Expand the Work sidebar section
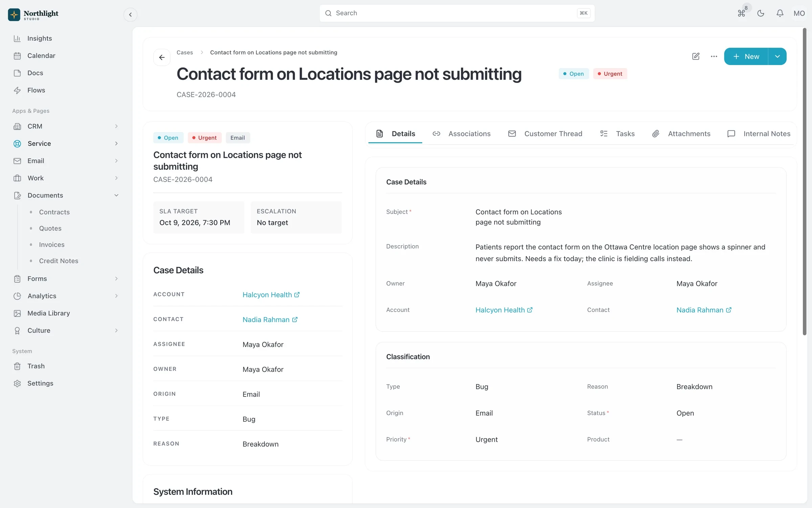The width and height of the screenshot is (812, 508). 66,178
